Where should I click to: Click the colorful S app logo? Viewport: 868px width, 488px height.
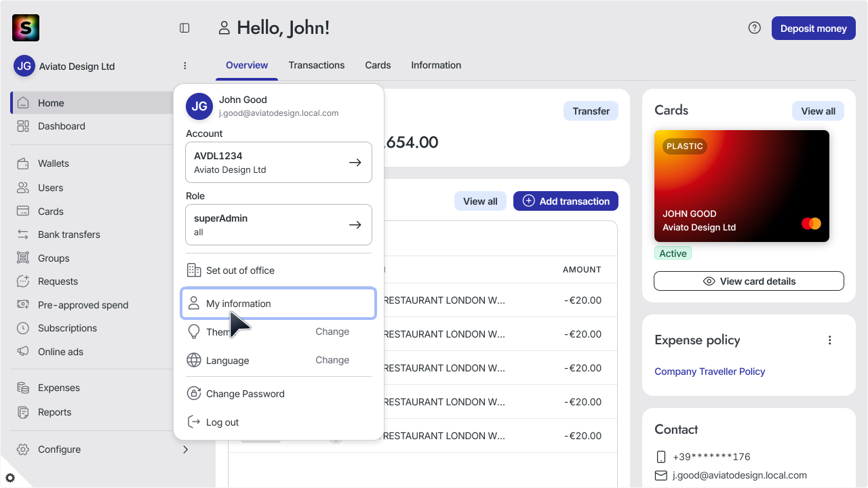pyautogui.click(x=26, y=28)
